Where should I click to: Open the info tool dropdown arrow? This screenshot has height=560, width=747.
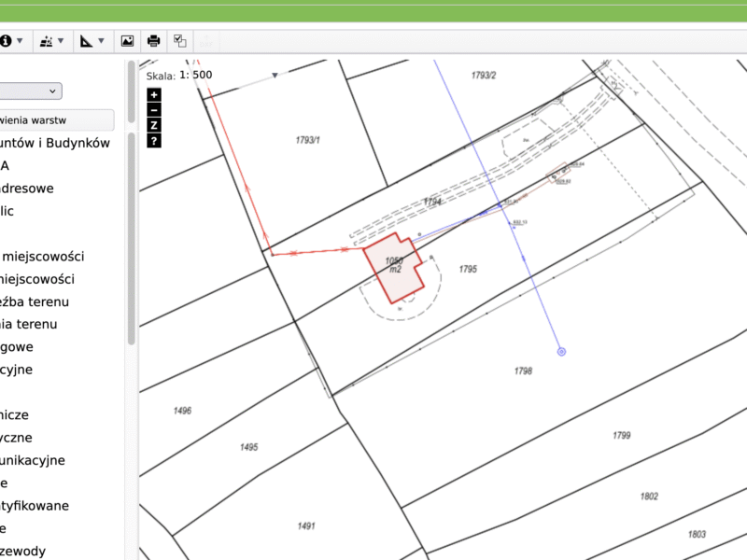click(20, 41)
